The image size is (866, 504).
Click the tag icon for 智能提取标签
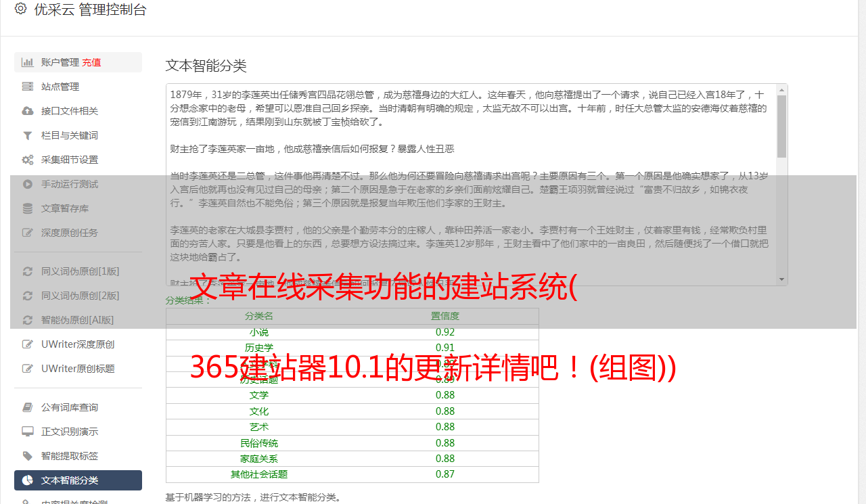28,456
